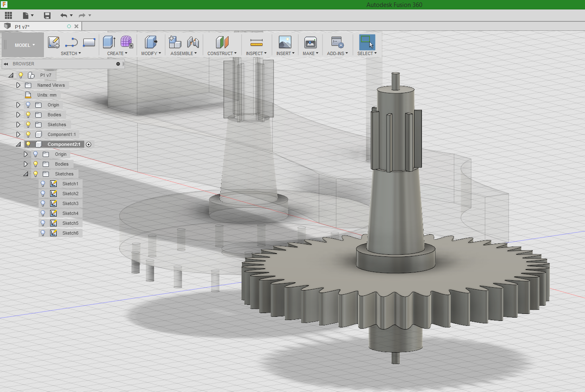Image resolution: width=585 pixels, height=392 pixels.
Task: Select the Create Sketch tool
Action: pos(54,42)
